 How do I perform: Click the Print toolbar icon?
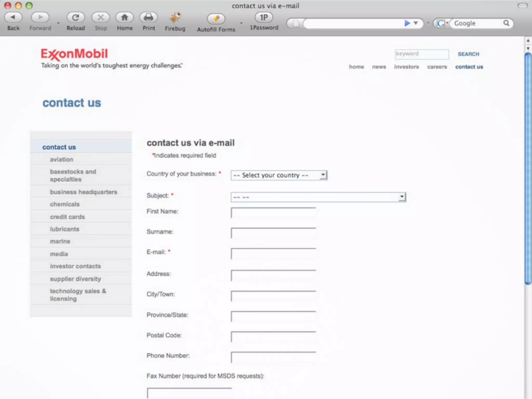[149, 17]
